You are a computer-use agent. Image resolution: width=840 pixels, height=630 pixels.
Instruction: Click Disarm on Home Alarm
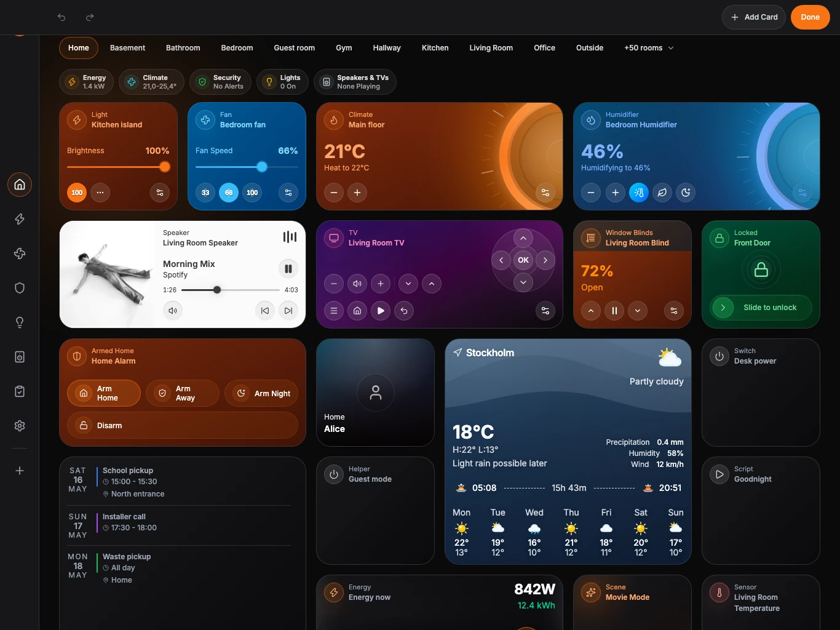pyautogui.click(x=183, y=425)
